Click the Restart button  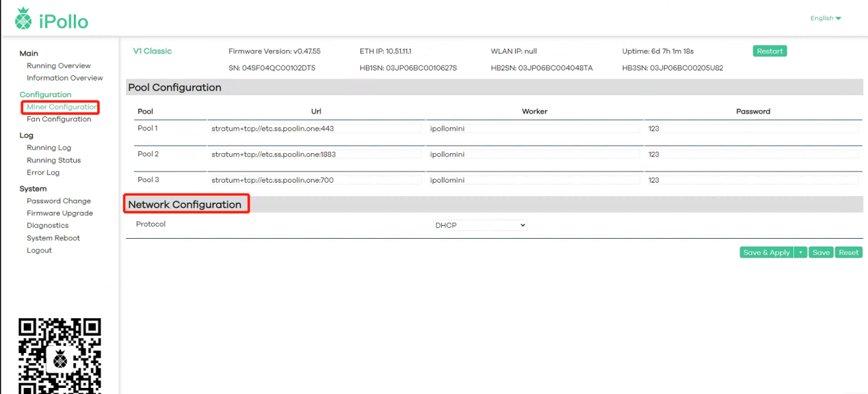point(770,51)
